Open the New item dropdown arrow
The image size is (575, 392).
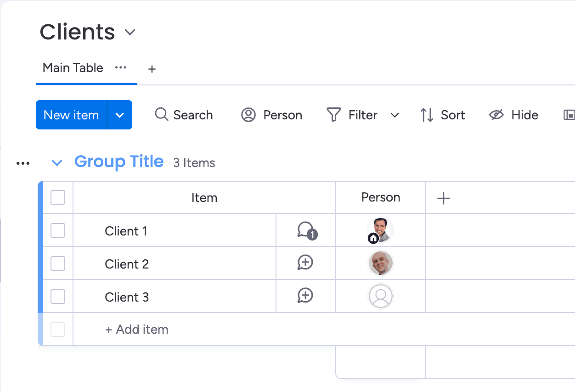[120, 115]
